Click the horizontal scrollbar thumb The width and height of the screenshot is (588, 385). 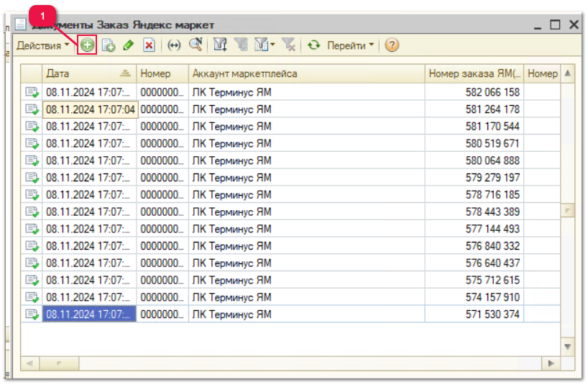[x=59, y=363]
